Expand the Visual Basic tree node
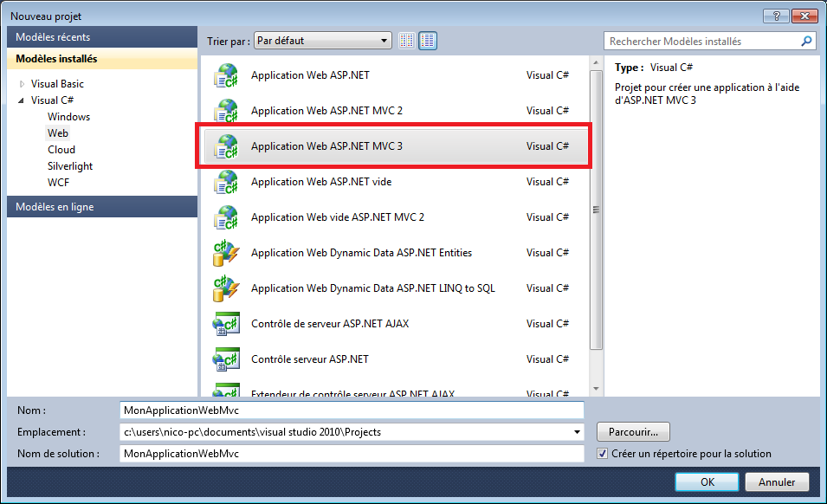This screenshot has width=827, height=504. [22, 84]
